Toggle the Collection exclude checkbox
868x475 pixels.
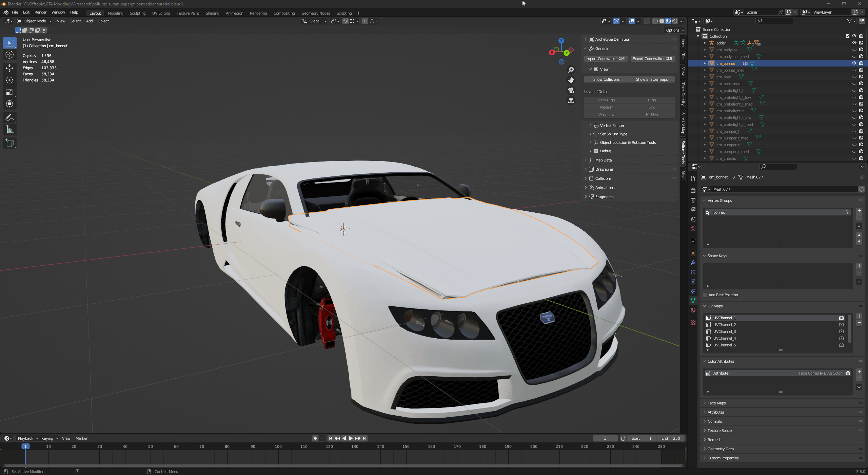(848, 36)
